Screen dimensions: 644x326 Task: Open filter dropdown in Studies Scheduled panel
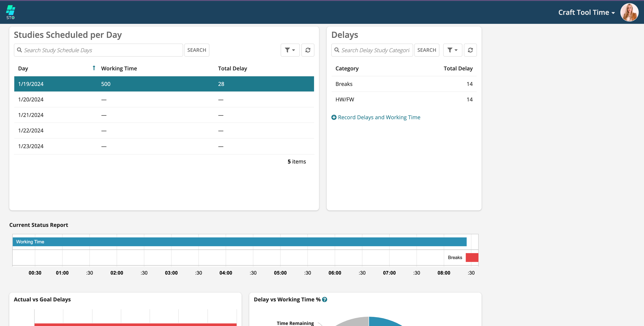click(290, 50)
